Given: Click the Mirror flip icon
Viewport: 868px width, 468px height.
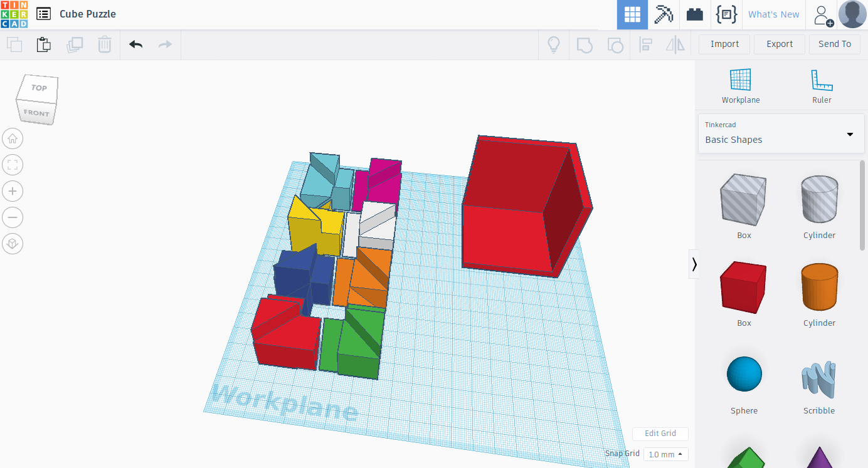Looking at the screenshot, I should 675,44.
